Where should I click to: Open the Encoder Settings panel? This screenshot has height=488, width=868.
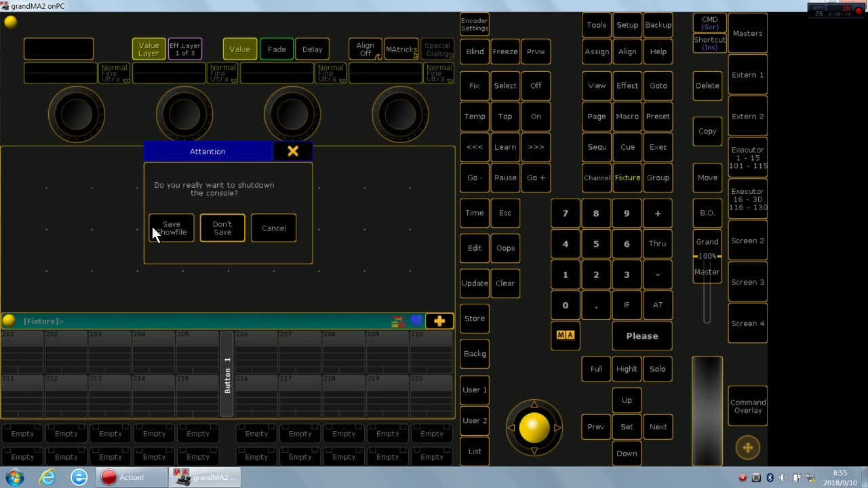[x=475, y=24]
